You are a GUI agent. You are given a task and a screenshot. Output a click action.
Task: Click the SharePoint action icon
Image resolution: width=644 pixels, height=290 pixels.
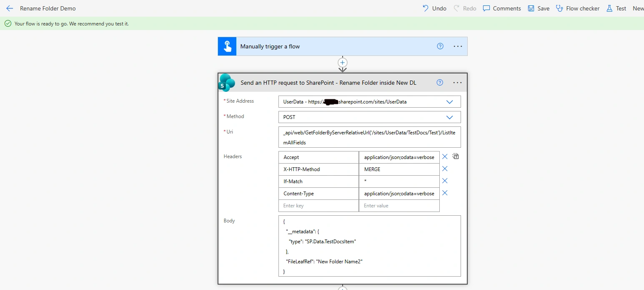point(227,83)
